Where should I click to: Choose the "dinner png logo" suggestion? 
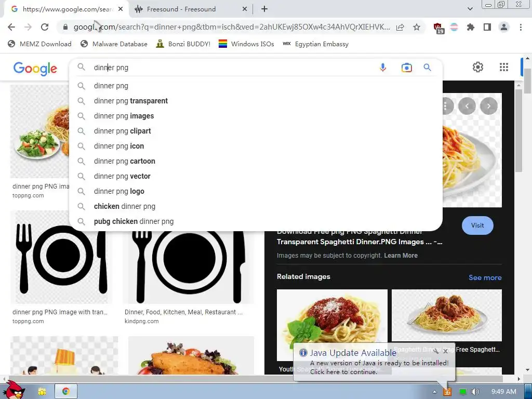point(256,191)
